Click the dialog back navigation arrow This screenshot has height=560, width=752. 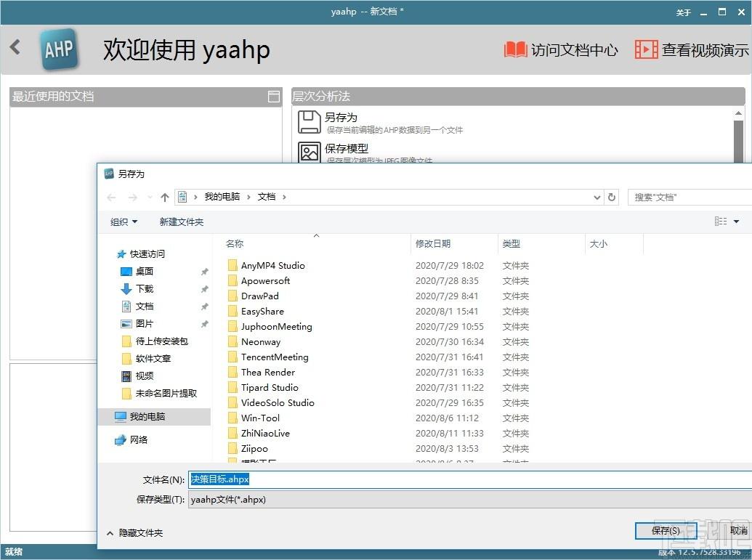point(111,197)
